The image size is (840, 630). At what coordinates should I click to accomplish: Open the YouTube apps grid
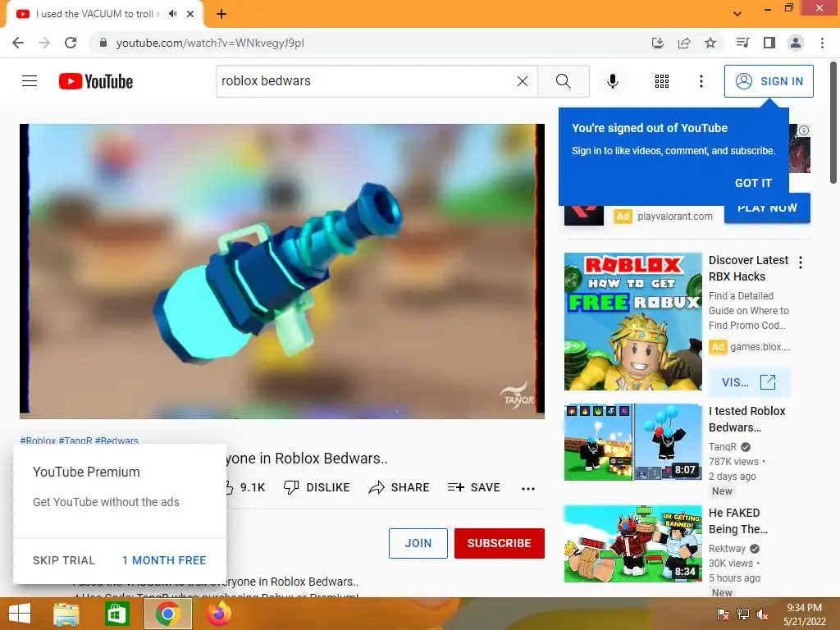click(x=662, y=81)
